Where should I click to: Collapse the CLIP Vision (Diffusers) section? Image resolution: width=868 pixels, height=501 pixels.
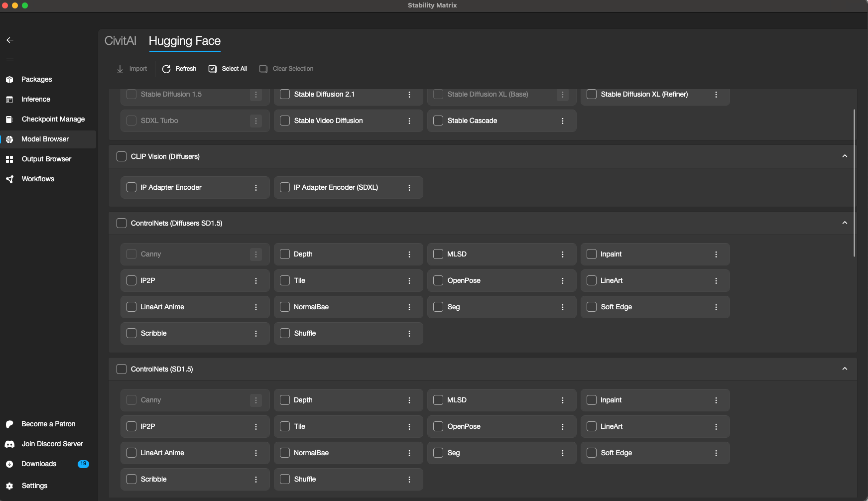845,156
